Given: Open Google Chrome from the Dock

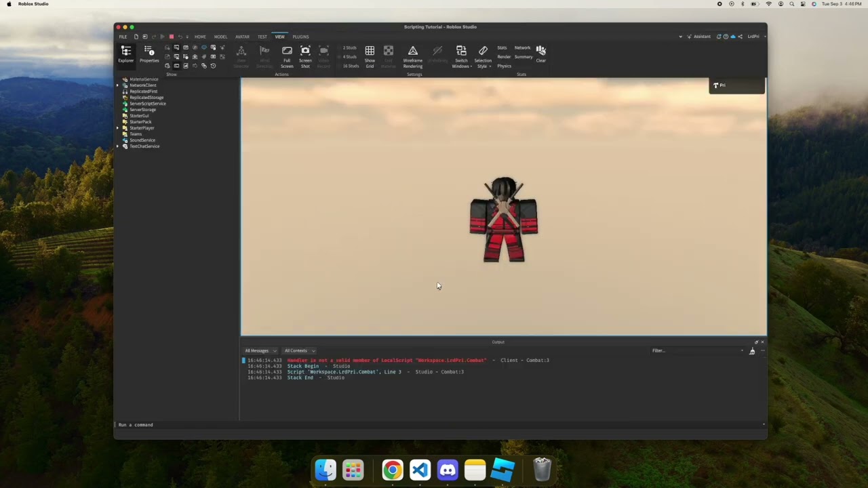Looking at the screenshot, I should pyautogui.click(x=392, y=470).
